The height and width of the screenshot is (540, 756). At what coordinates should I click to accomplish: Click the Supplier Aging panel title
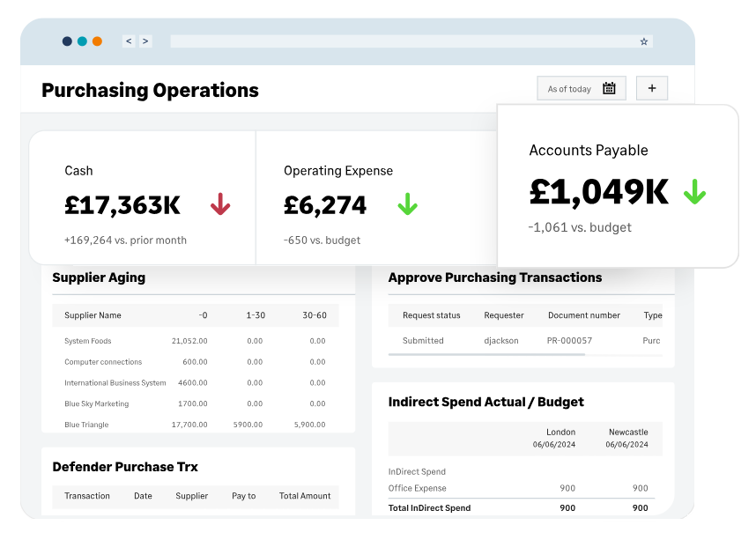(99, 277)
